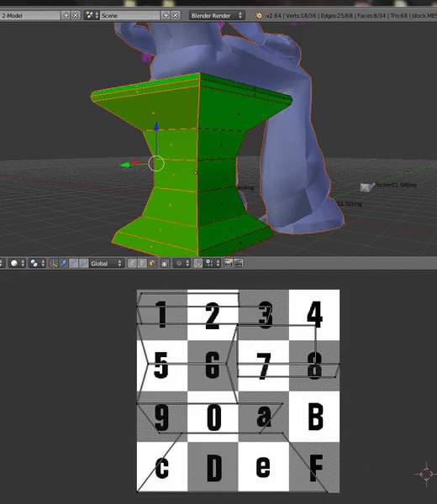
Task: Toggle limit selection to visible
Action: point(165,264)
